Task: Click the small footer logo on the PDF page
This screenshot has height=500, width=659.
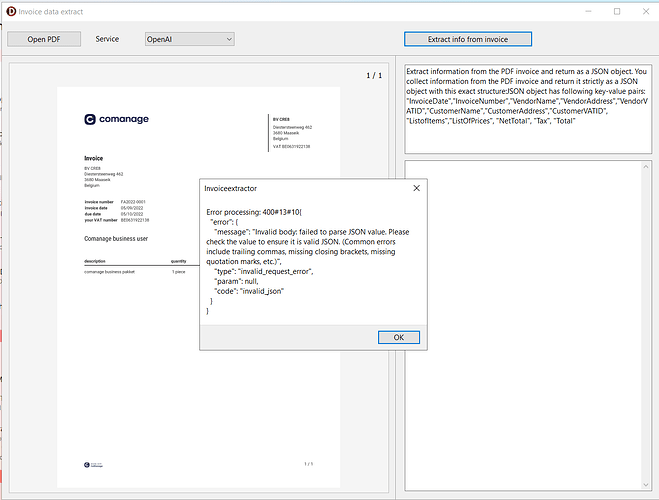Action: [95, 464]
